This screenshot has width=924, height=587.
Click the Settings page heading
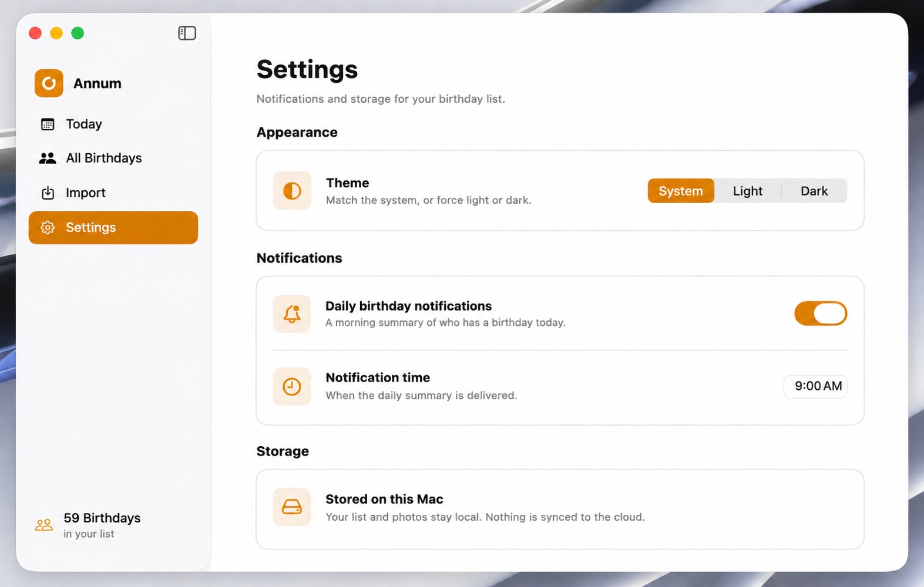pyautogui.click(x=307, y=69)
